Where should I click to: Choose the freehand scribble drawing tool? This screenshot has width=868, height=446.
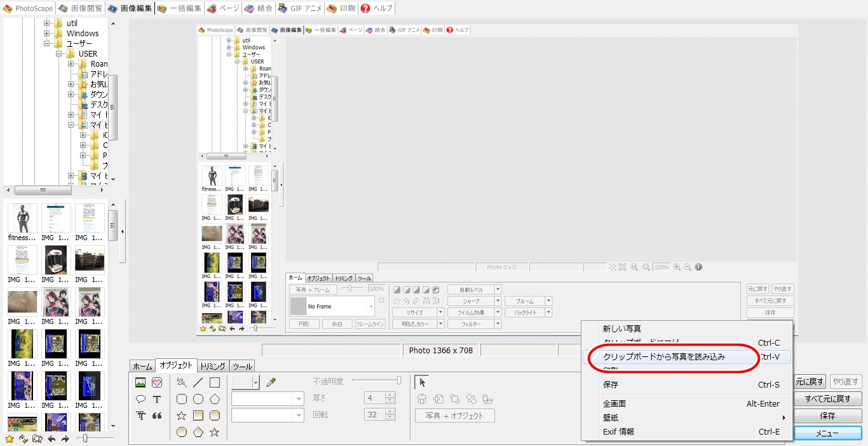[182, 382]
